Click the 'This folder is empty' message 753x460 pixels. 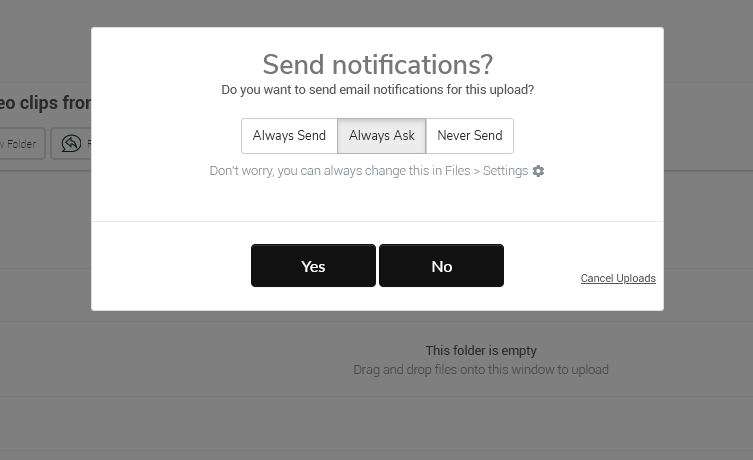(x=481, y=351)
